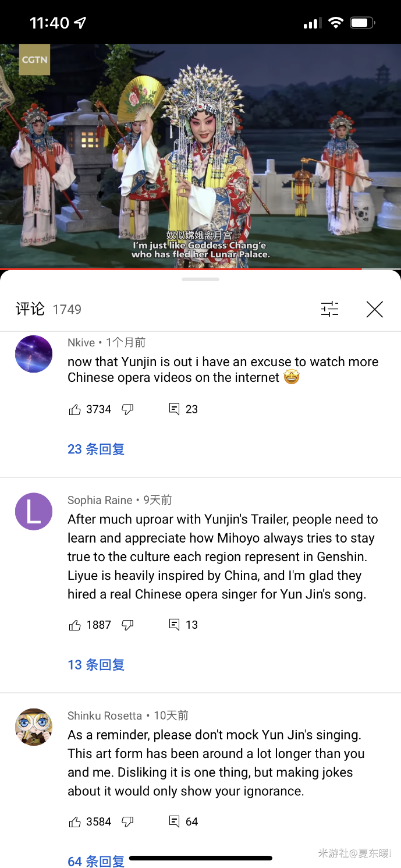Like Shinku Rosetta's comment
This screenshot has height=868, width=401.
[x=74, y=822]
